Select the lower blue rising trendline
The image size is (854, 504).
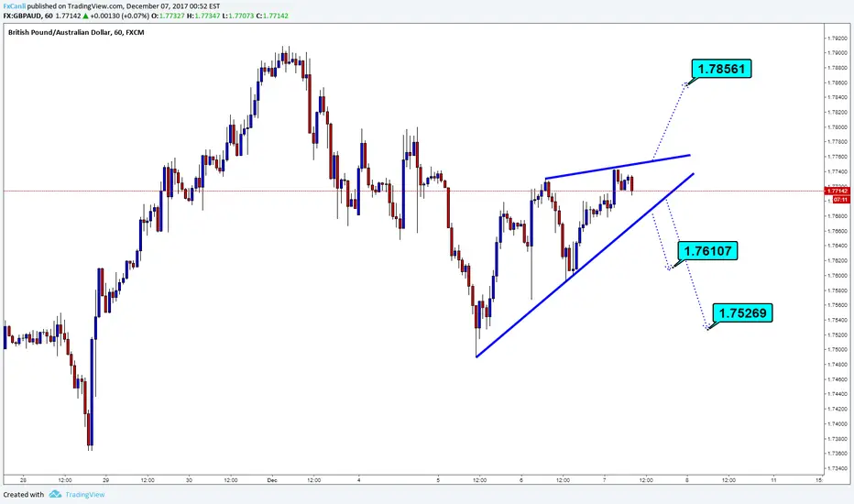pyautogui.click(x=585, y=266)
